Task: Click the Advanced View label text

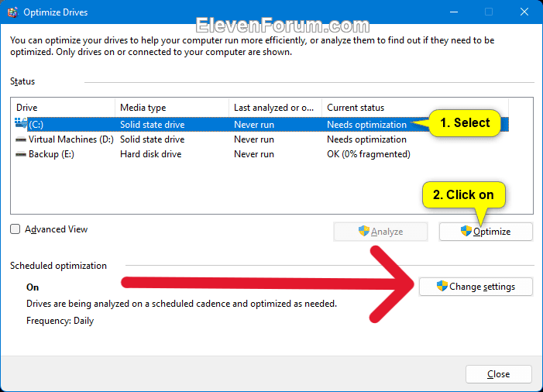Action: point(56,229)
